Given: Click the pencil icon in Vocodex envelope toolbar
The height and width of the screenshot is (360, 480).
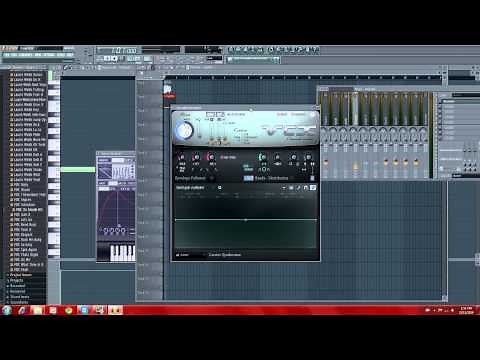Looking at the screenshot, I should [x=298, y=188].
